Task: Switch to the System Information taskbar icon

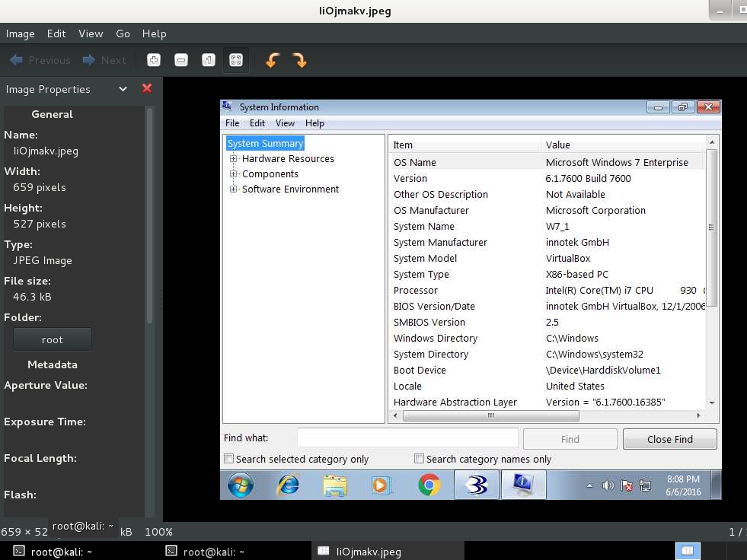Action: 522,485
